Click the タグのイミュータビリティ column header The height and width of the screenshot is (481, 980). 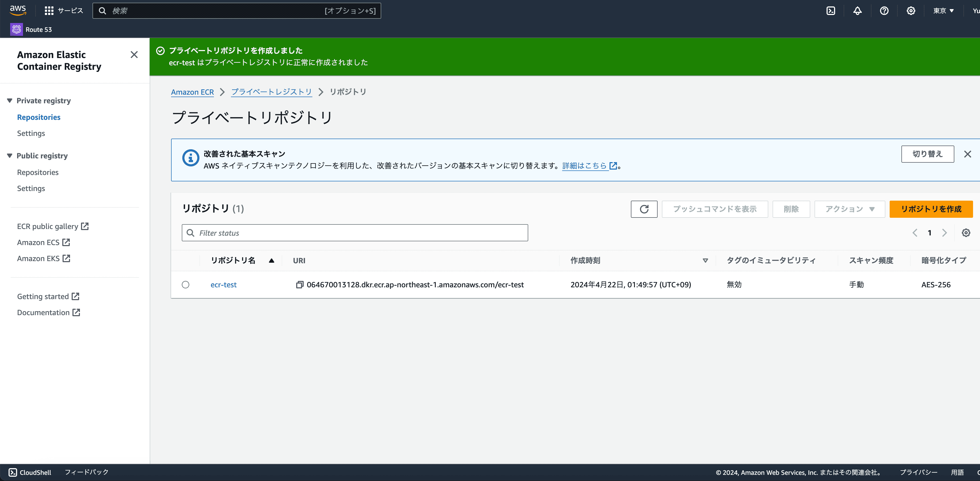(771, 261)
